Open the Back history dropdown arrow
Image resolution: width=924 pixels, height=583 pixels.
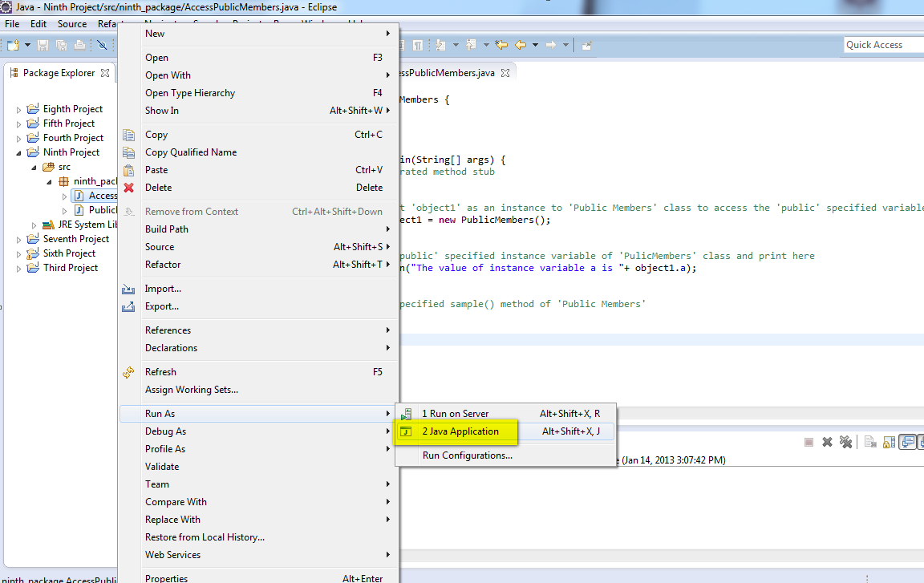coord(535,45)
